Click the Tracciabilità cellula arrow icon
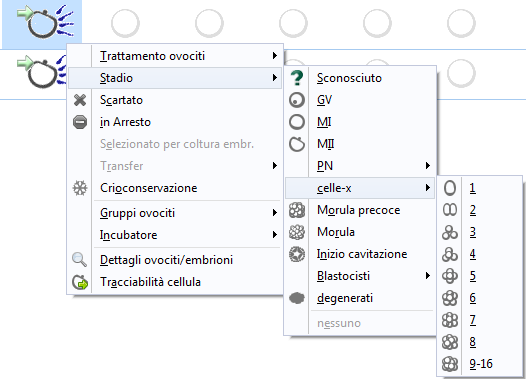The width and height of the screenshot is (526, 379). click(x=80, y=282)
